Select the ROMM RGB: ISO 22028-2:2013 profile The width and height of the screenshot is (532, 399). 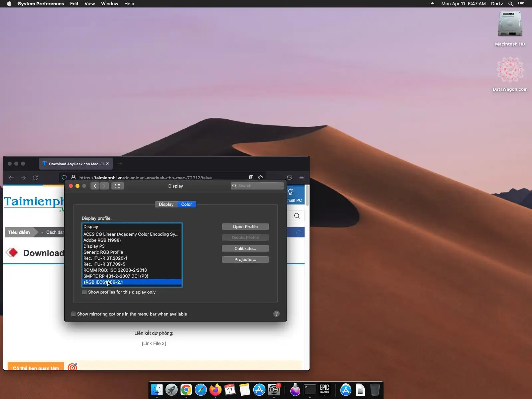tap(132, 270)
